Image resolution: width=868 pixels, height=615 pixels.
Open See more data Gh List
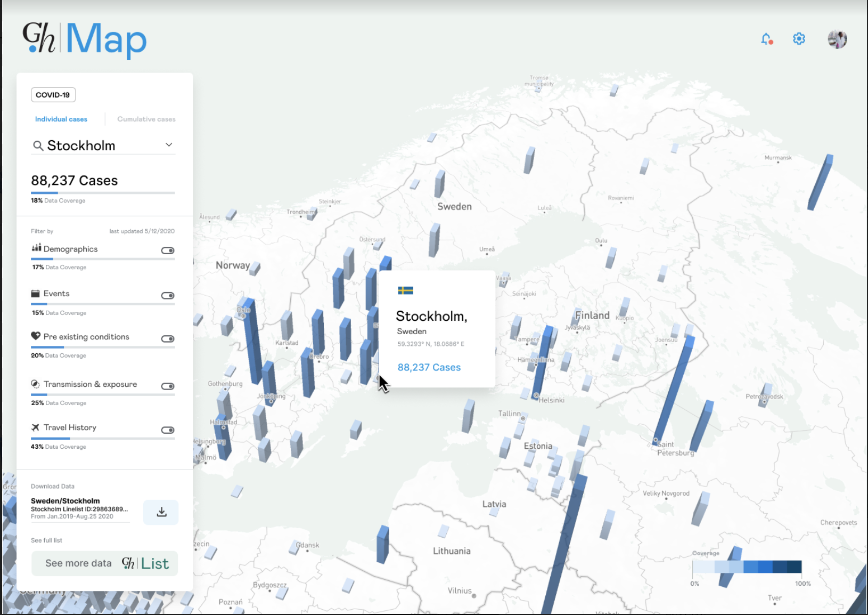(105, 563)
